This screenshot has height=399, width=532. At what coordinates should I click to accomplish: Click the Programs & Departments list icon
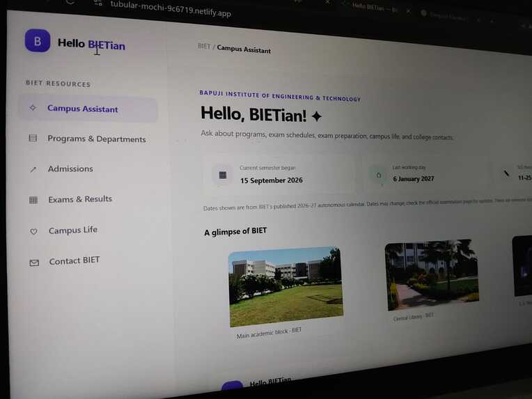click(x=33, y=138)
